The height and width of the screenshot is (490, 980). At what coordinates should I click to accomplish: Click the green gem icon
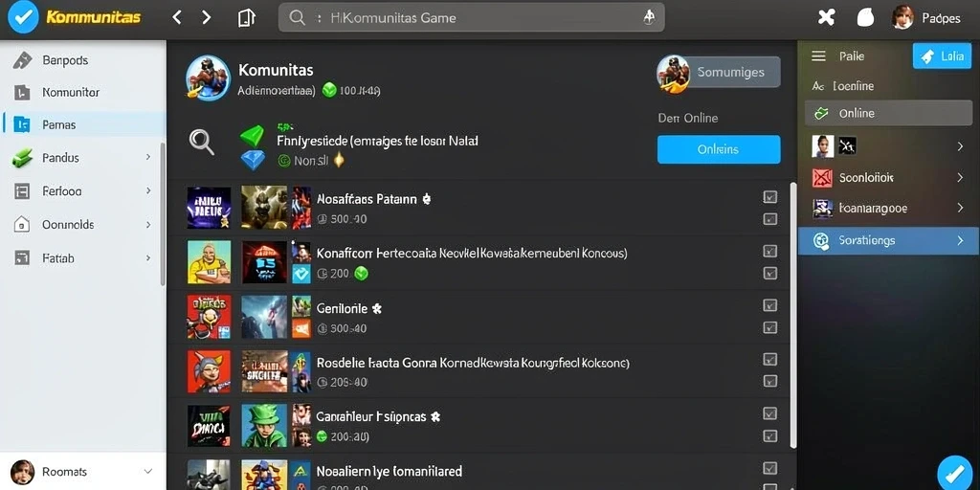(x=253, y=135)
